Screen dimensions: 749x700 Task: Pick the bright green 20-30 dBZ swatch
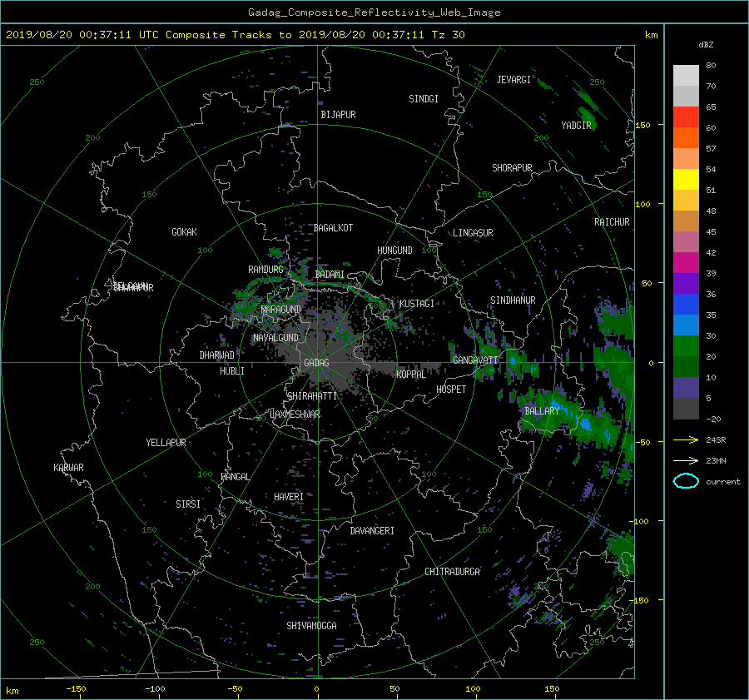(x=686, y=346)
